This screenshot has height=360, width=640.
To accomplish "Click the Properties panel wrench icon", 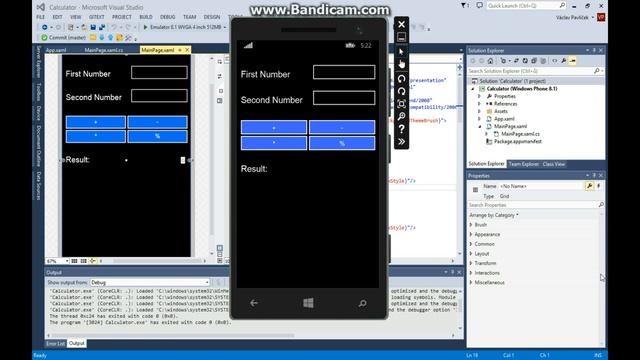I will [589, 186].
